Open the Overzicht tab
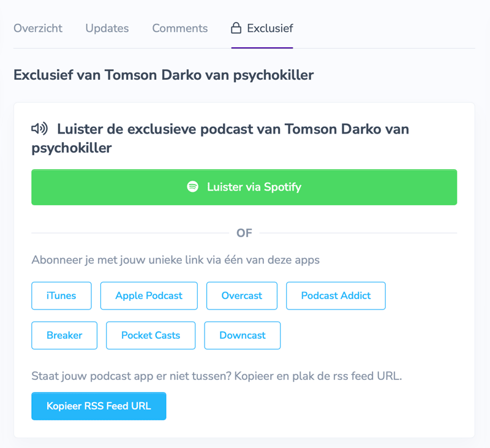 38,28
